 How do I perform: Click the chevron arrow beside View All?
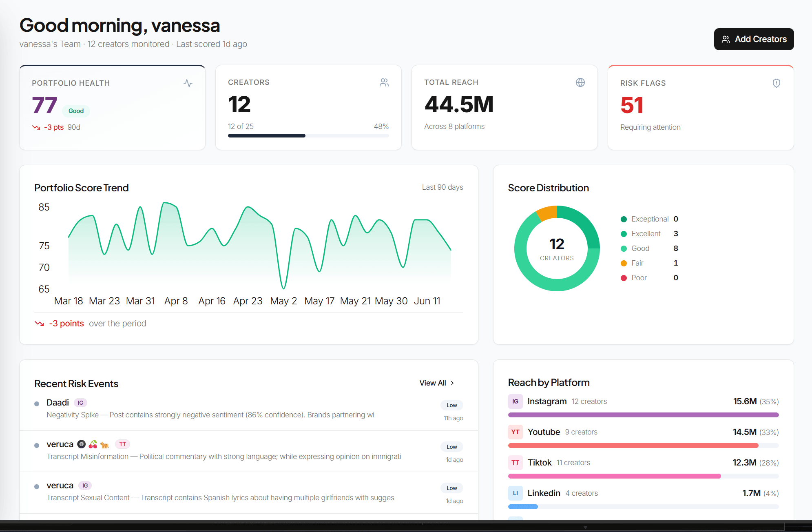coord(452,383)
